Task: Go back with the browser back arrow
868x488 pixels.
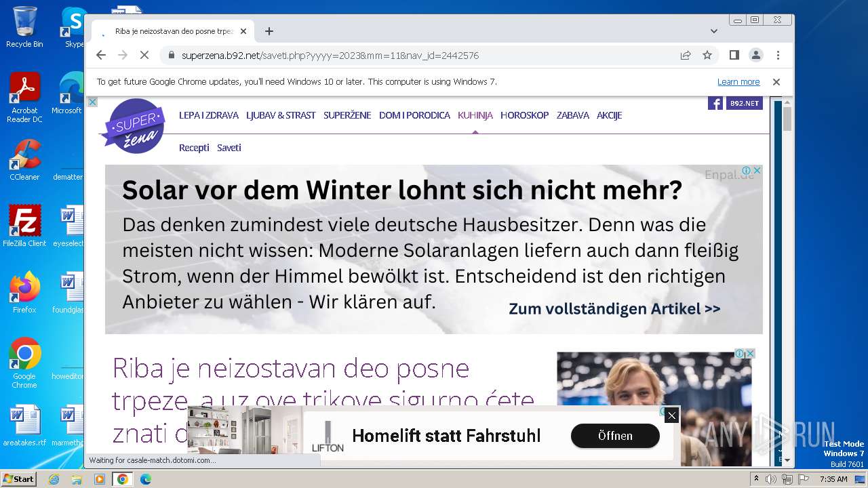Action: 101,56
